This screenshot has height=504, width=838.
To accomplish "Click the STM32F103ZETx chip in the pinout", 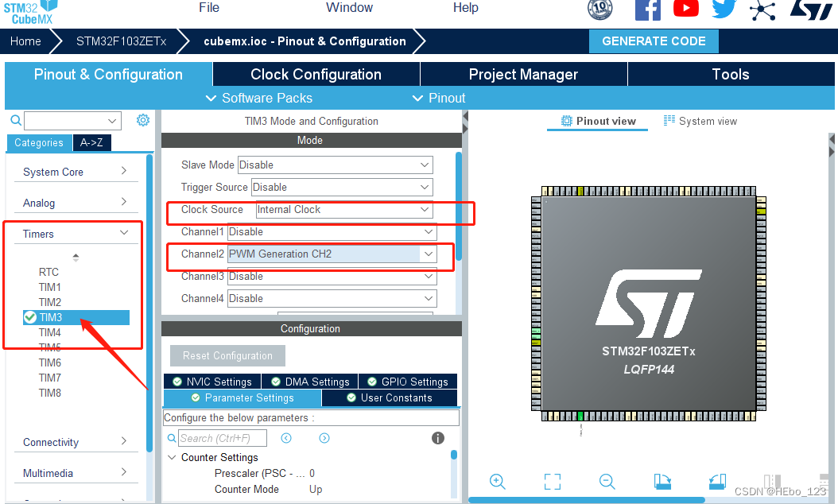I will click(x=648, y=304).
